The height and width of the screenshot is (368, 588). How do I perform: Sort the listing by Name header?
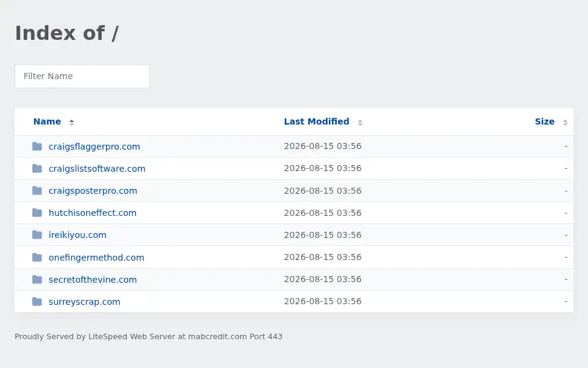[47, 121]
